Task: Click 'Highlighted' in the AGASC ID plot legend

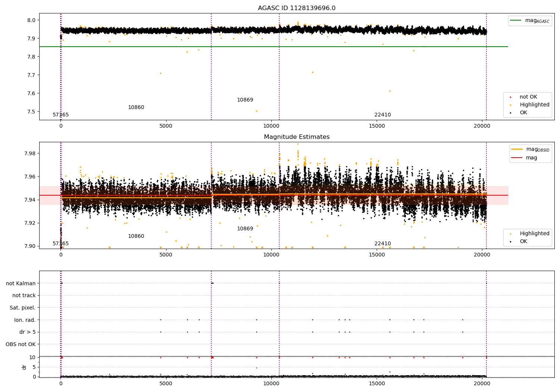Action: [534, 105]
